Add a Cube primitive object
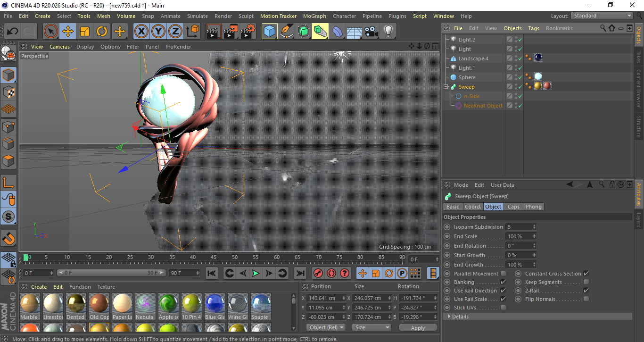The width and height of the screenshot is (644, 342). point(270,32)
